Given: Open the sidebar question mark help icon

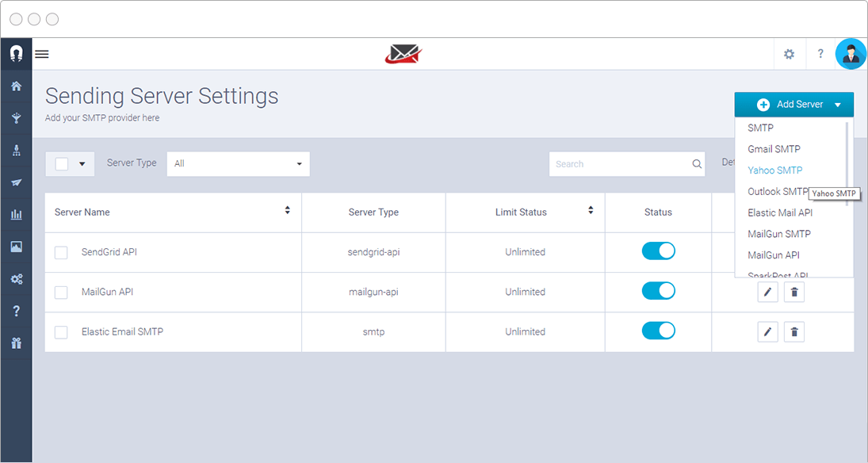Looking at the screenshot, I should coord(16,311).
